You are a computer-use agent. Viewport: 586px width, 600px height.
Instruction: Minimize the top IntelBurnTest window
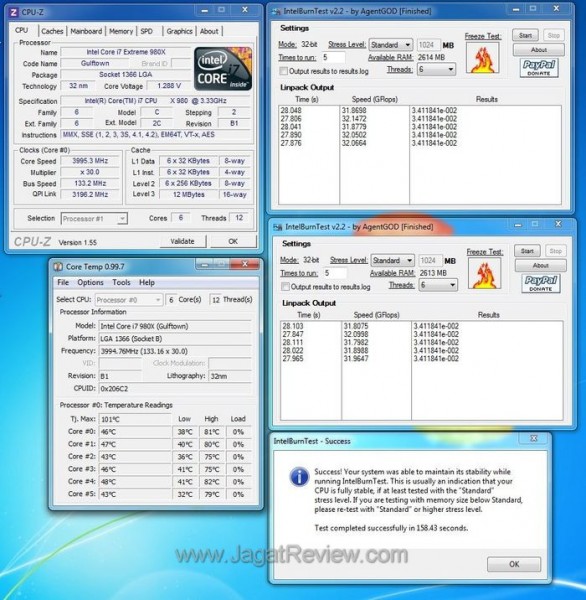(516, 8)
